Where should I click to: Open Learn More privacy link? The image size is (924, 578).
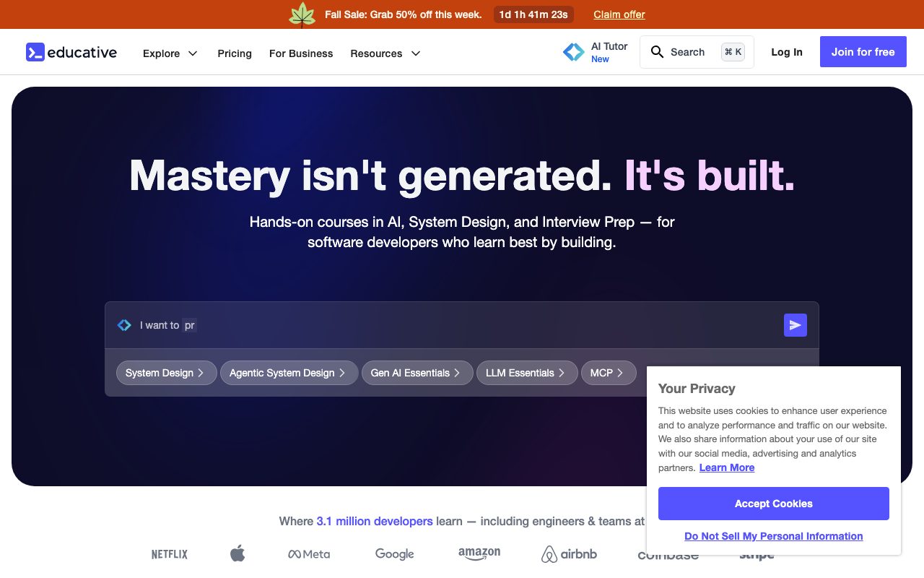pyautogui.click(x=727, y=467)
